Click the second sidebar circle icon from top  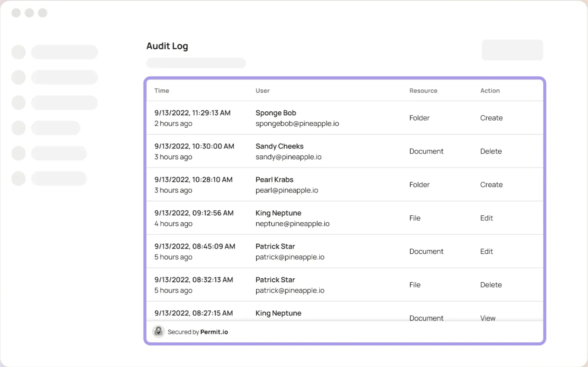[19, 77]
